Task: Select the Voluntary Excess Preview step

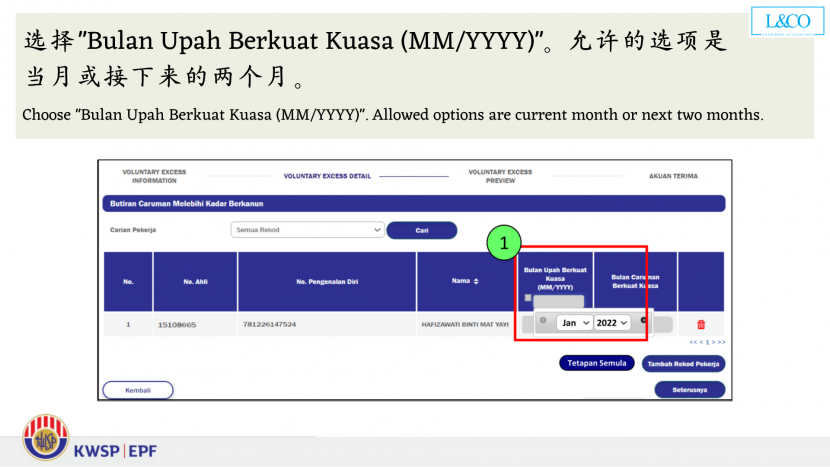Action: point(500,176)
